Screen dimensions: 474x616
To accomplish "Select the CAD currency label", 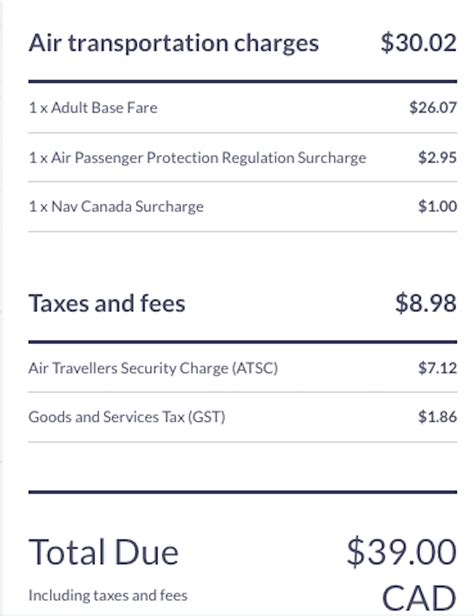I will 419,598.
